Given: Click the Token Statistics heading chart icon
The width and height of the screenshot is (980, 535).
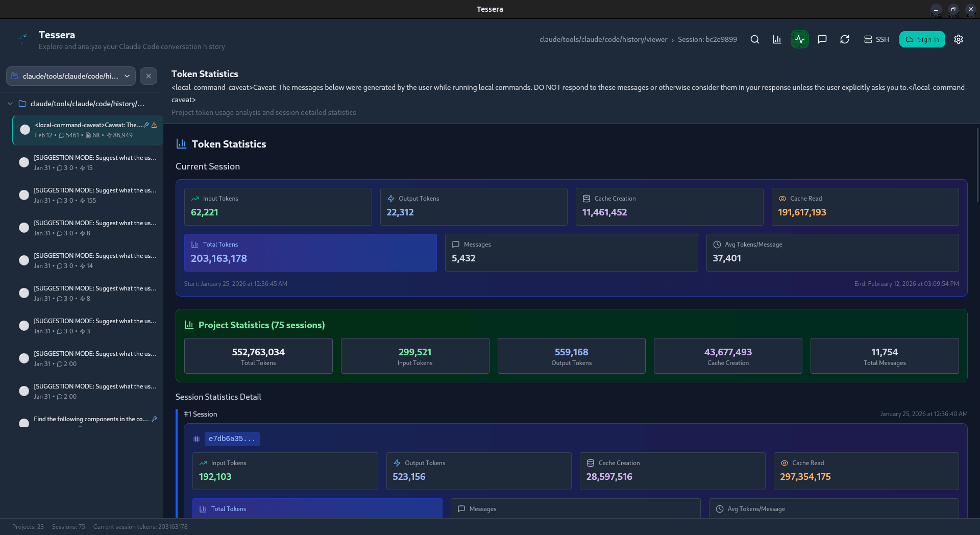Looking at the screenshot, I should [x=181, y=144].
